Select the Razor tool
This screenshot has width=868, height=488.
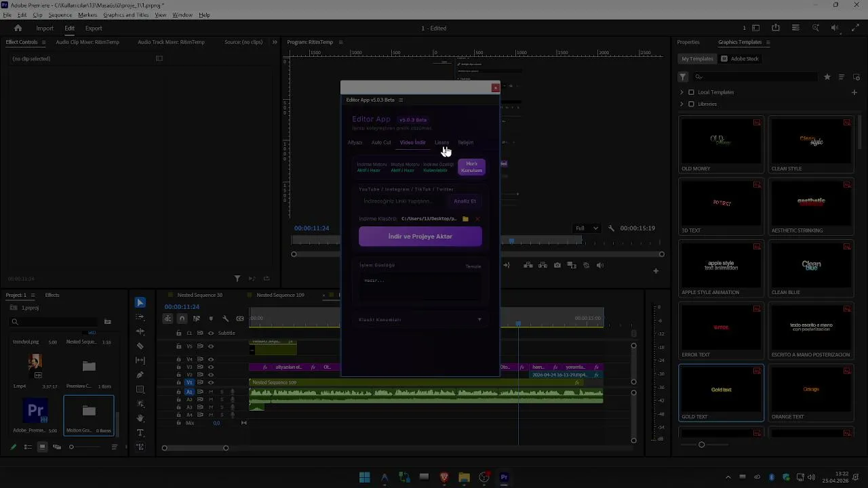coord(140,346)
